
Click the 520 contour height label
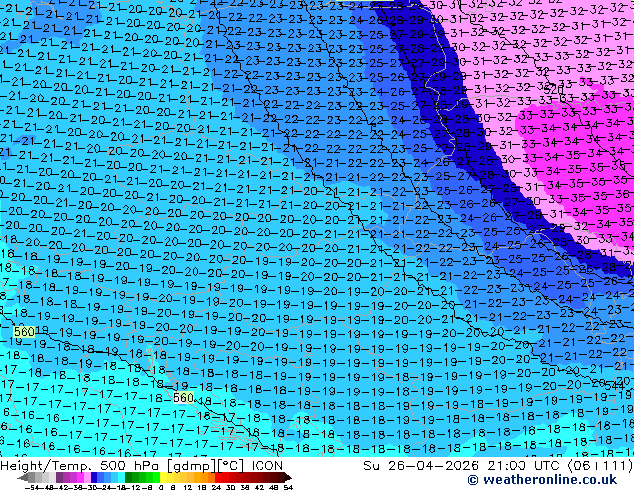(x=554, y=89)
